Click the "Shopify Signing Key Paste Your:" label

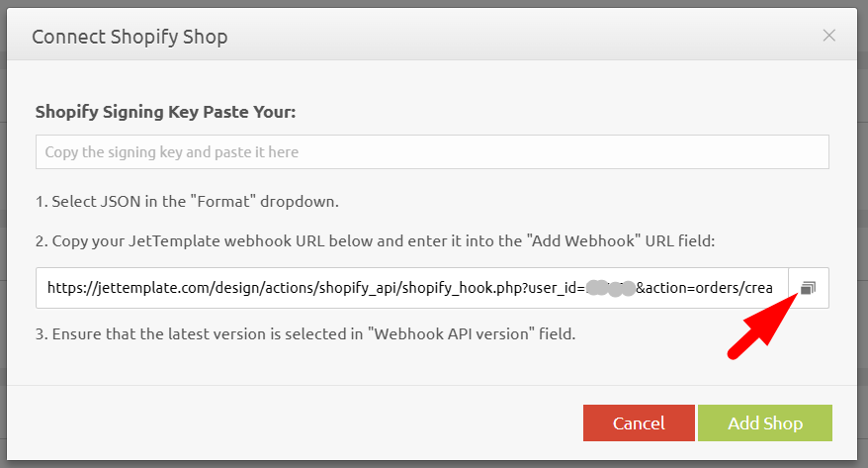[x=165, y=112]
